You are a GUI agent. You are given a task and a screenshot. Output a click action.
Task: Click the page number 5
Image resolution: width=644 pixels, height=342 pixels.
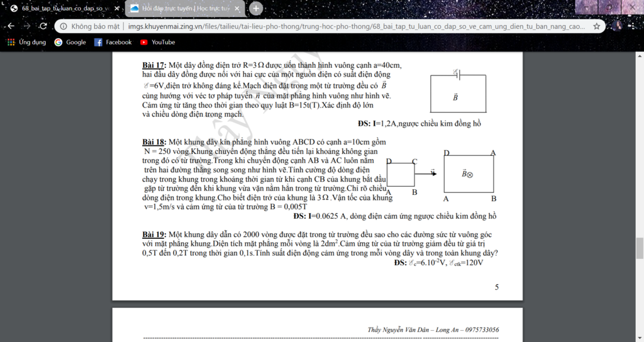tap(497, 287)
